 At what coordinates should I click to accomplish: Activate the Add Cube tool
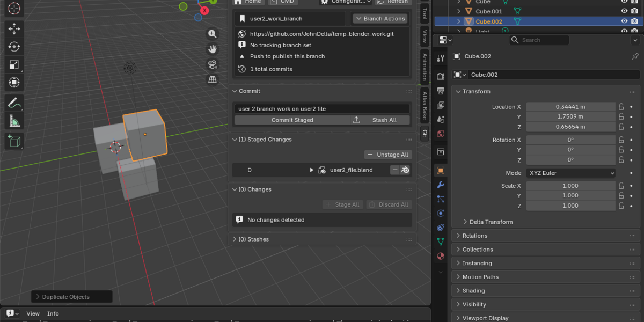pyautogui.click(x=14, y=141)
